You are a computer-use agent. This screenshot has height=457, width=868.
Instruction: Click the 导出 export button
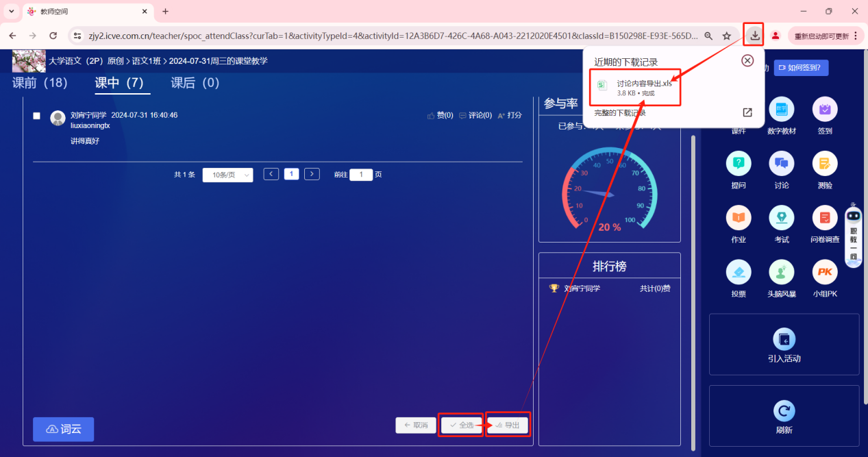click(x=508, y=425)
